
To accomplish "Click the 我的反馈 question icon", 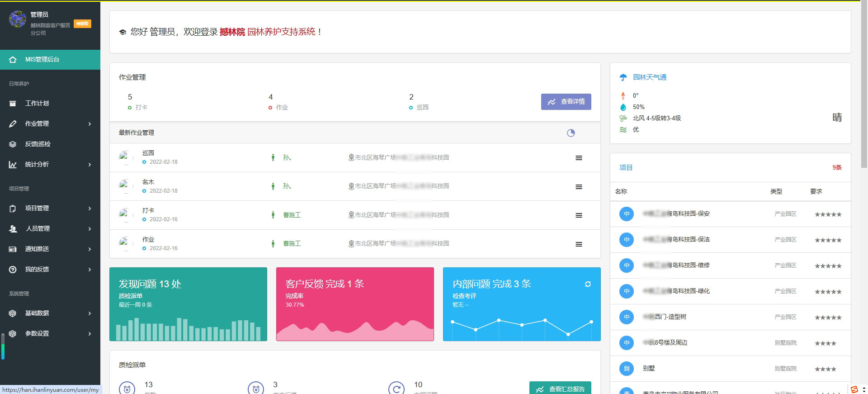I will click(x=13, y=270).
